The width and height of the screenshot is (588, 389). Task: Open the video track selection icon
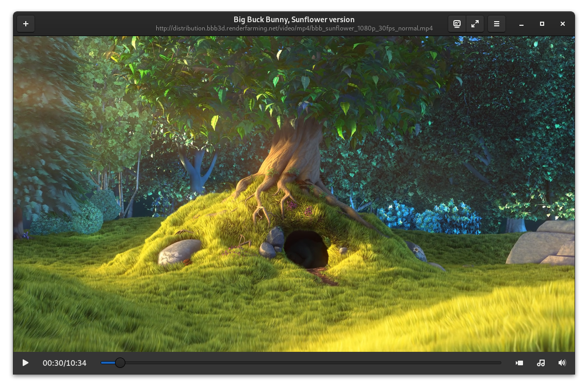[519, 363]
